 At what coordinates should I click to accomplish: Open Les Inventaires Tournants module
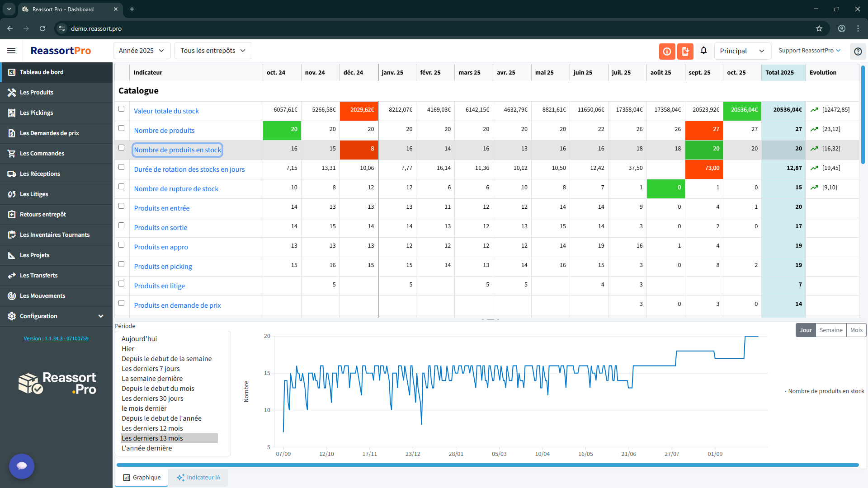tap(54, 235)
